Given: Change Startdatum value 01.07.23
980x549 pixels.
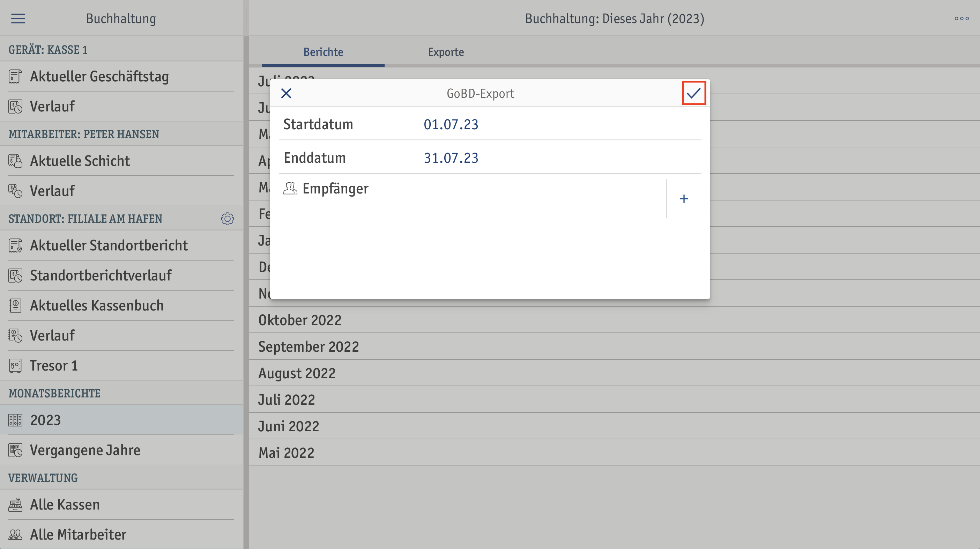Looking at the screenshot, I should (x=451, y=124).
